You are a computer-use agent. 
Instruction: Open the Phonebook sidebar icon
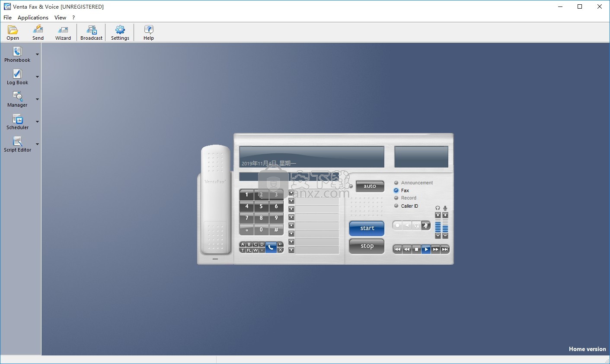[x=17, y=54]
